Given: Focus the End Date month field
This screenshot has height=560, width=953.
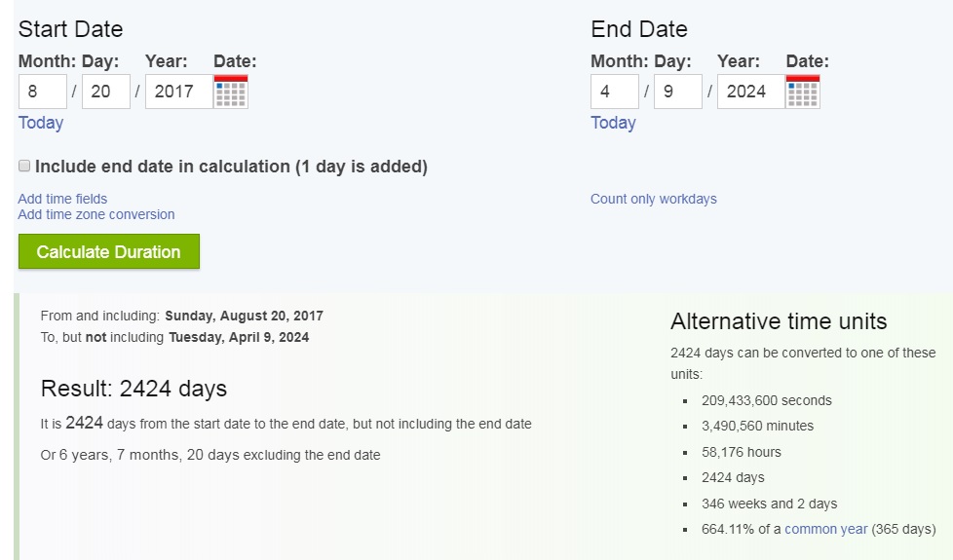Looking at the screenshot, I should (x=615, y=92).
